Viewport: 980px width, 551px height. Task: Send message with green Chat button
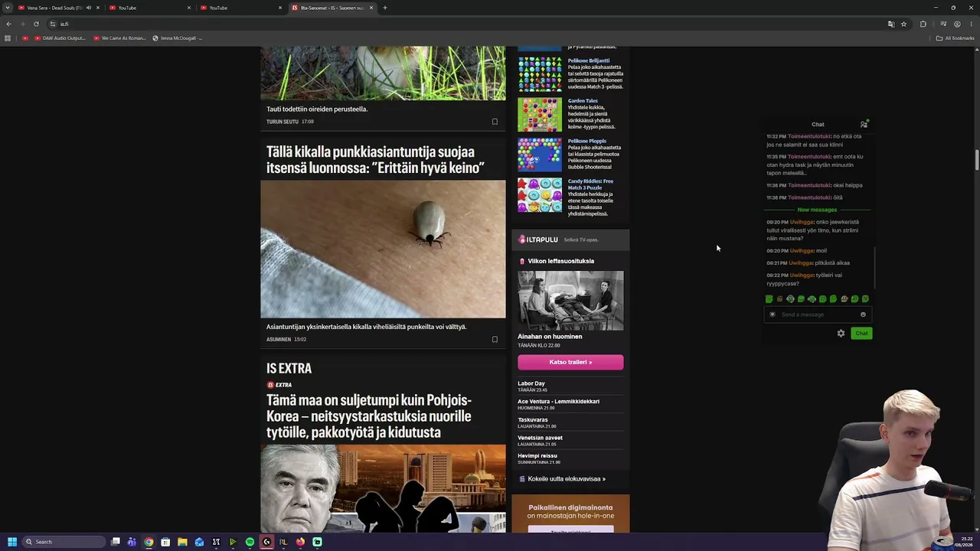tap(861, 334)
